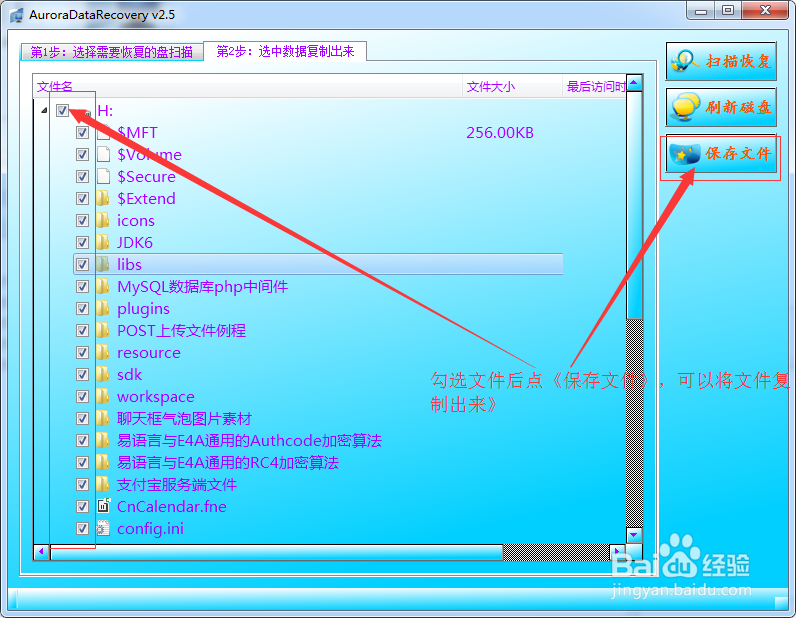
Task: Select the $MFT file name
Action: (137, 133)
